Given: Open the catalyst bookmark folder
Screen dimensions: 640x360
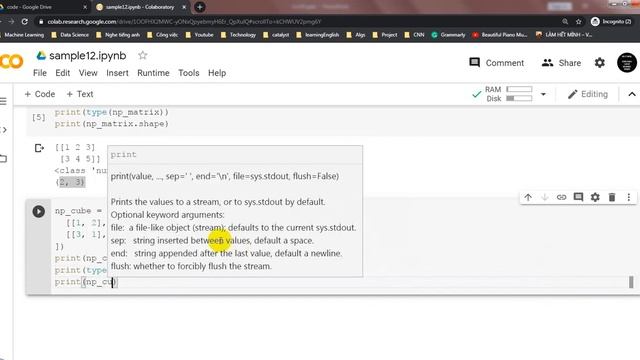Looking at the screenshot, I should (276, 35).
